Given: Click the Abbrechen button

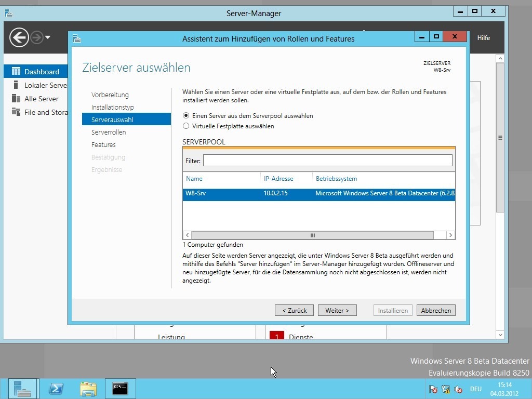Looking at the screenshot, I should (x=436, y=310).
